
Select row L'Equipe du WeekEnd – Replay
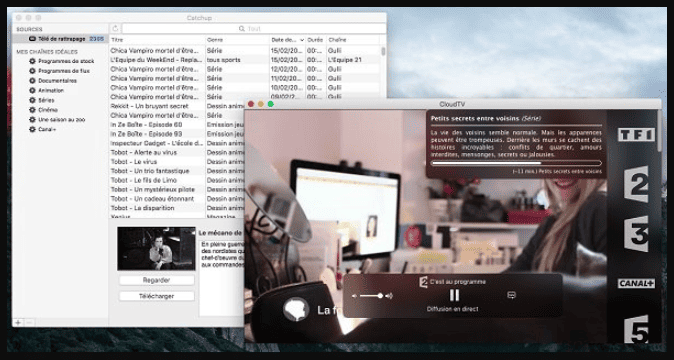click(245, 60)
